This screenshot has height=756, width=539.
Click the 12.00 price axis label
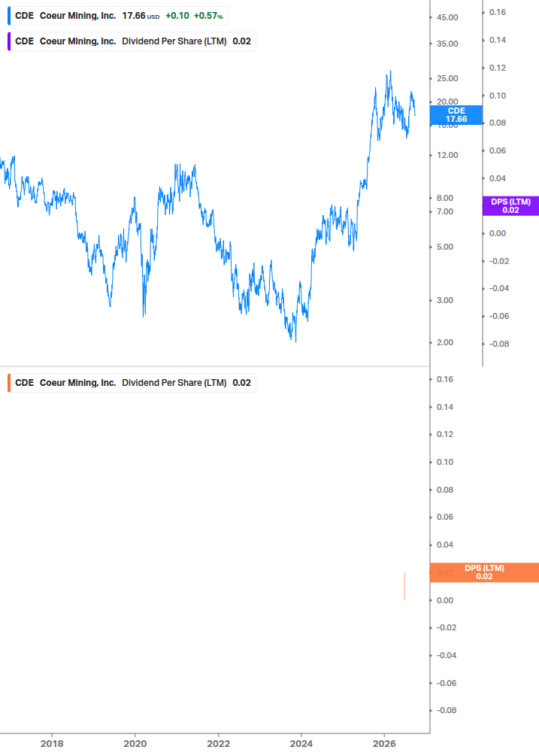[447, 155]
